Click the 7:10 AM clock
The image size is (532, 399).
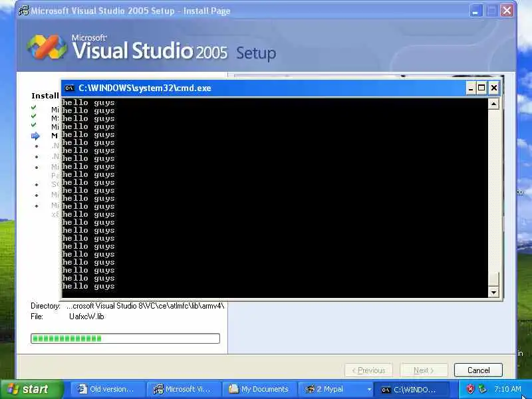pos(507,389)
